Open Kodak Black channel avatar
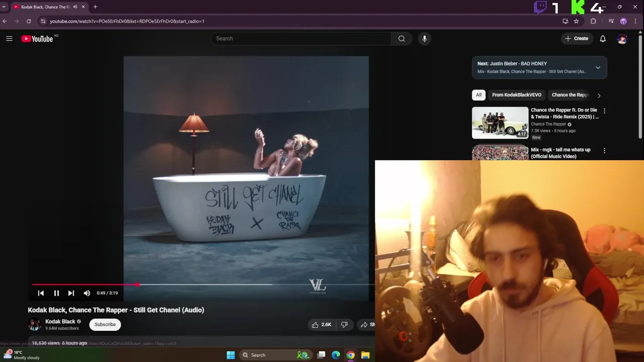 point(35,325)
